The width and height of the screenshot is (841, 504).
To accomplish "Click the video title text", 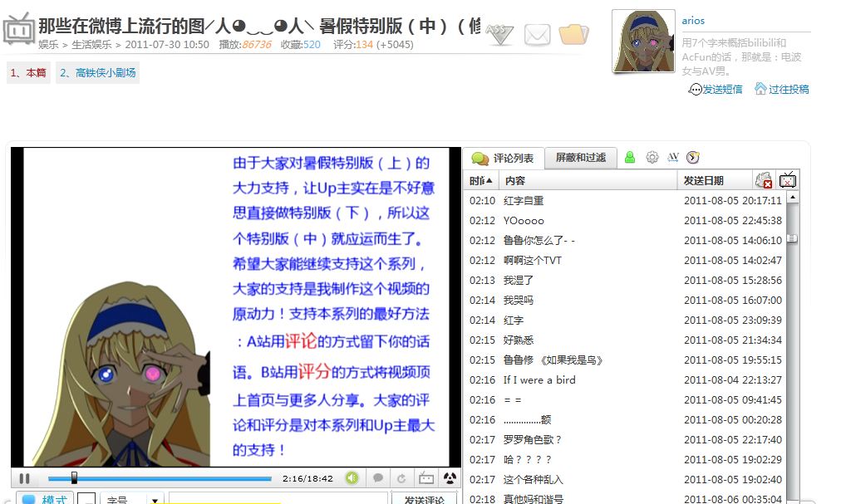I will 259,26.
